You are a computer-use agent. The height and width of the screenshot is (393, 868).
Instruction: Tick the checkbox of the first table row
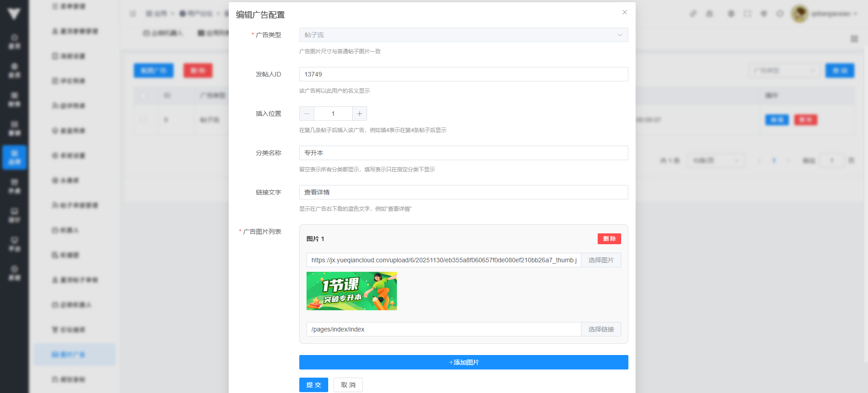pos(143,120)
